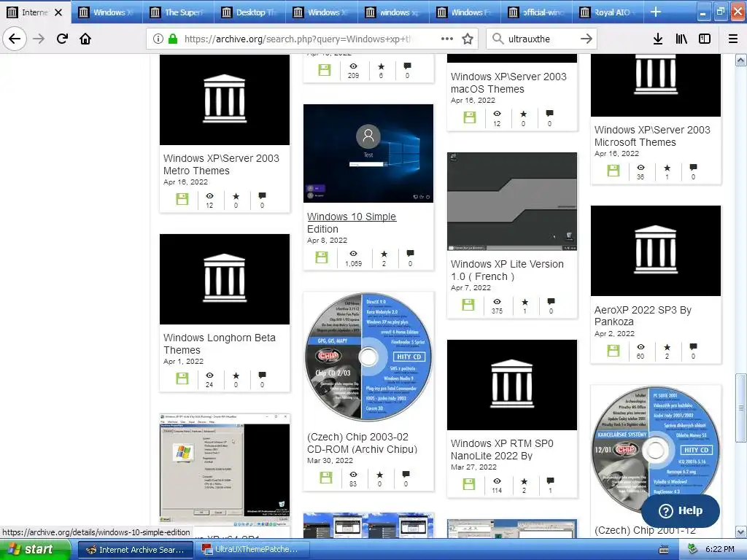Open '(Czech) Chip 2003-02 CD-ROM' title
747x560 pixels.
[x=362, y=443]
